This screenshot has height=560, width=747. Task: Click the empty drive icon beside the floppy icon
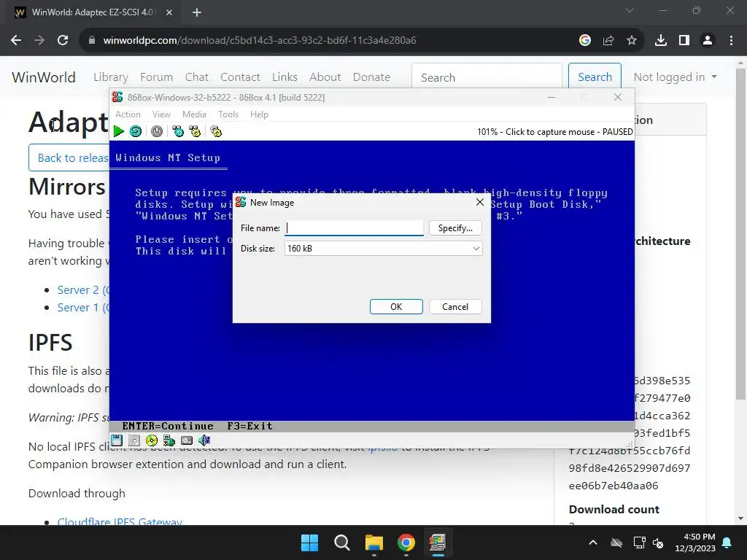click(x=134, y=440)
